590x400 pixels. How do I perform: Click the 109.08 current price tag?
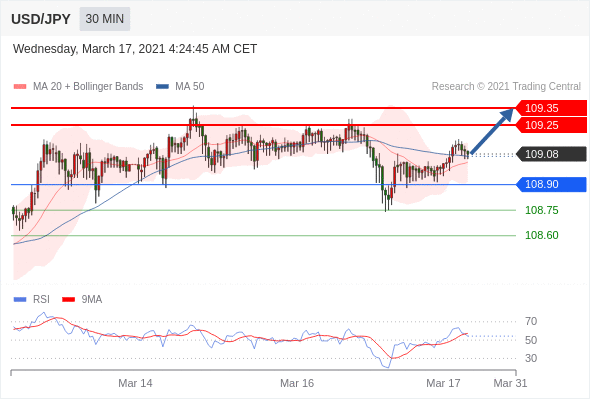click(x=551, y=154)
